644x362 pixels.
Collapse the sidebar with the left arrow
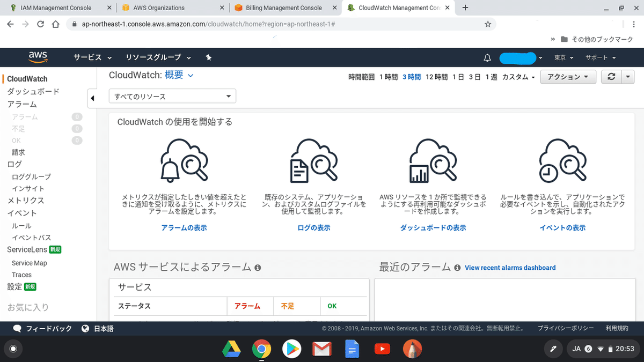[x=92, y=98]
